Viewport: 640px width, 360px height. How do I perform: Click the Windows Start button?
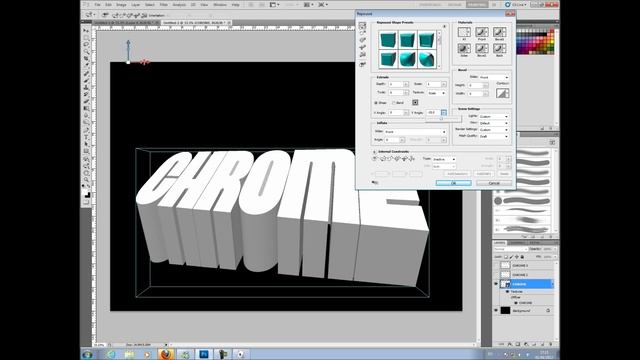coord(87,354)
